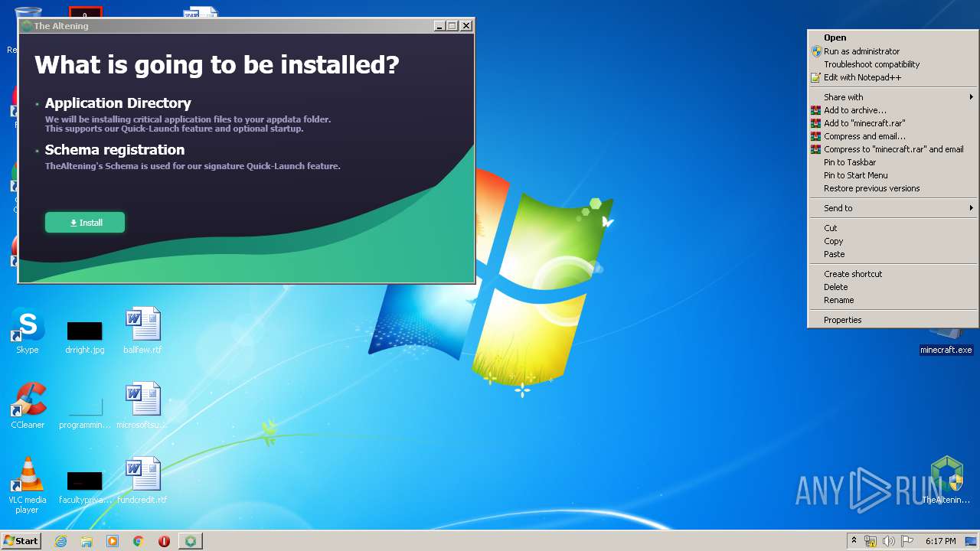The image size is (980, 551).
Task: Select the minecraft.exe desktop file
Action: pos(946,343)
